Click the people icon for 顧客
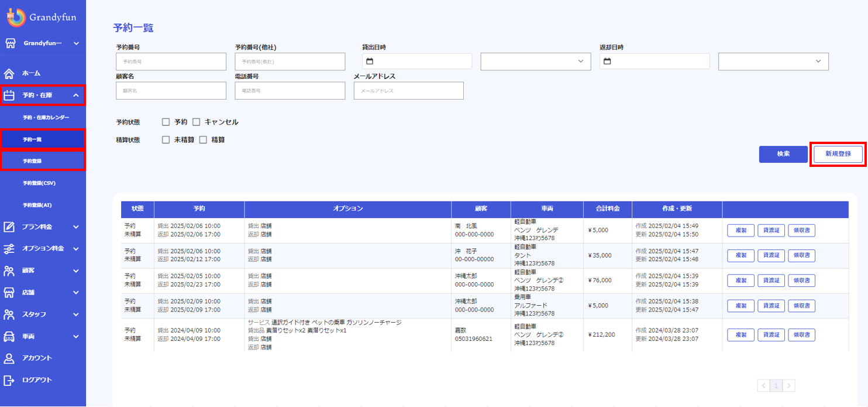This screenshot has width=868, height=407. click(x=9, y=271)
